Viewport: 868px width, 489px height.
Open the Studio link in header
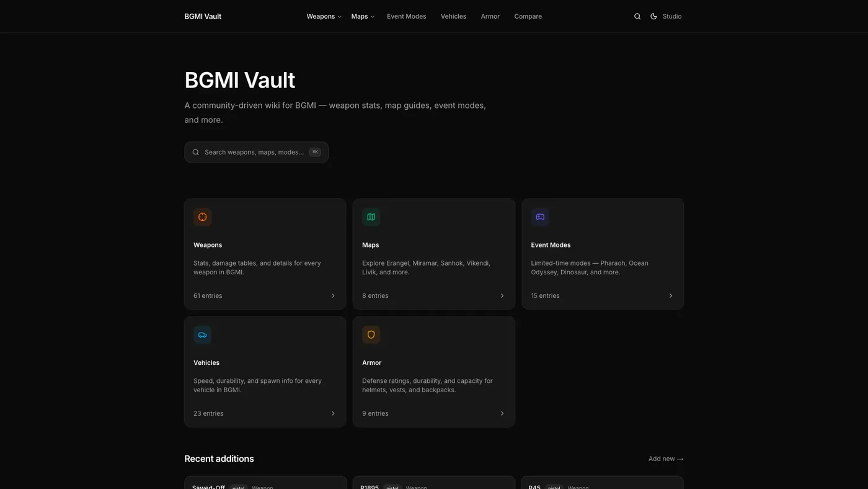[672, 17]
